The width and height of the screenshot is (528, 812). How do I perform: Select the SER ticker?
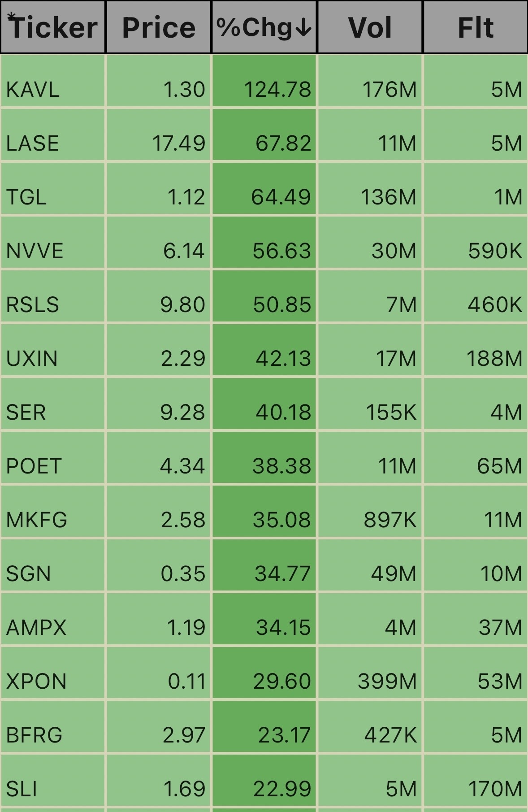pos(26,412)
